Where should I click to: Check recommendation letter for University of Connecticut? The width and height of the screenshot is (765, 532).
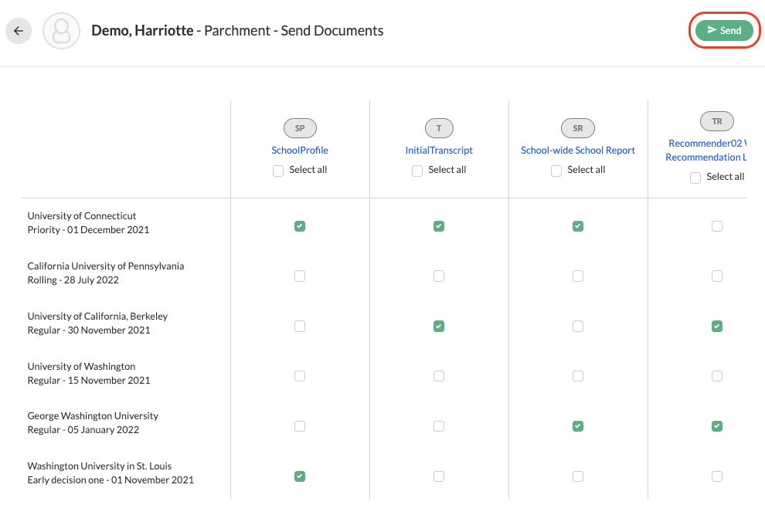coord(716,226)
